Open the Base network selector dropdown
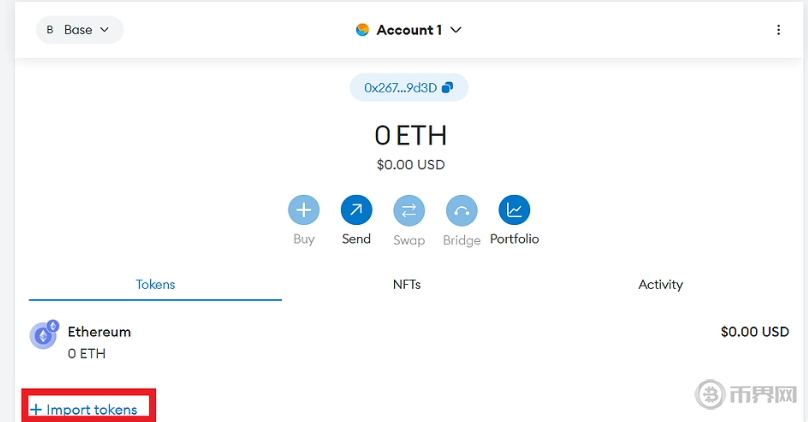Image resolution: width=808 pixels, height=422 pixels. click(80, 30)
